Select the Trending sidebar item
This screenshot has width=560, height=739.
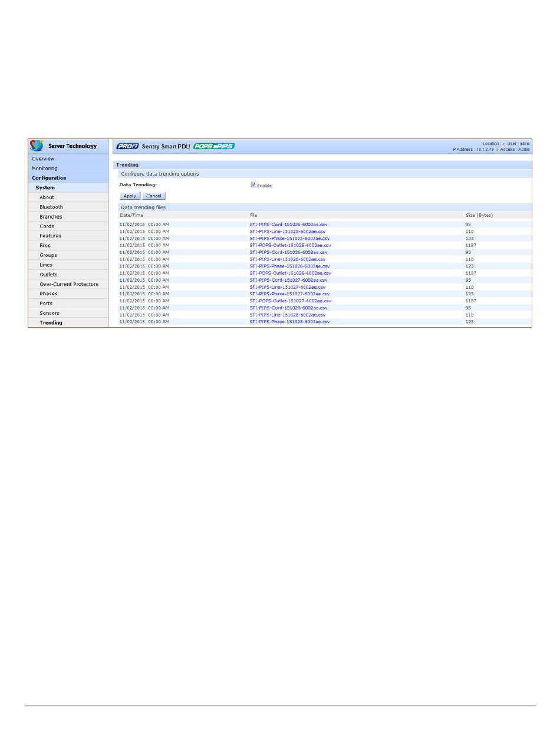(51, 323)
